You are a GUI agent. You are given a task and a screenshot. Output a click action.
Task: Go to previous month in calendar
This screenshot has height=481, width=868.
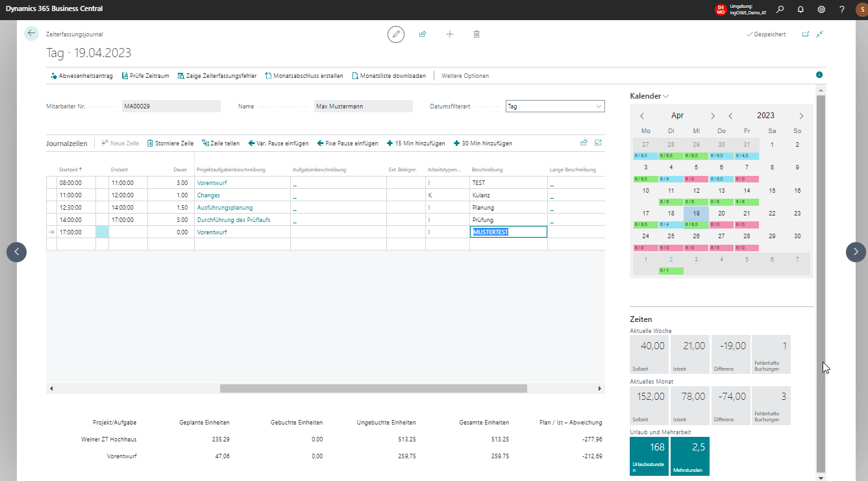pyautogui.click(x=642, y=116)
